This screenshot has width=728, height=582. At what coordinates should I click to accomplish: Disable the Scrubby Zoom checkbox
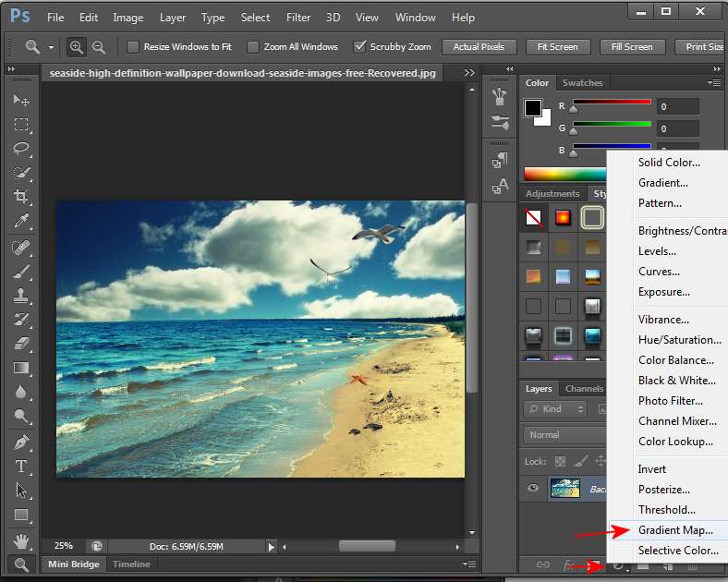coord(360,46)
